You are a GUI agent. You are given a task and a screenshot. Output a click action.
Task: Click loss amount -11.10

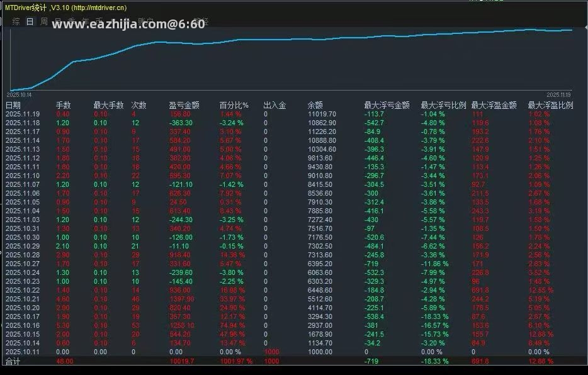pyautogui.click(x=179, y=246)
